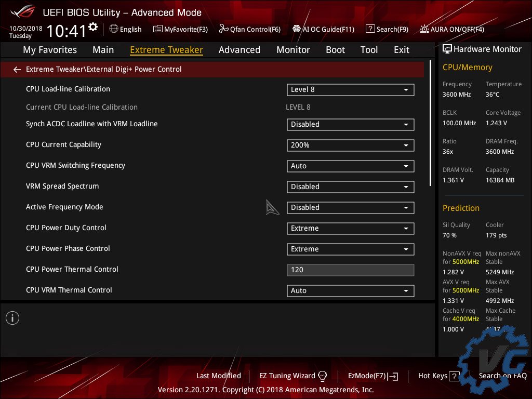Open the Tool tab
This screenshot has width=532, height=399.
coord(369,50)
